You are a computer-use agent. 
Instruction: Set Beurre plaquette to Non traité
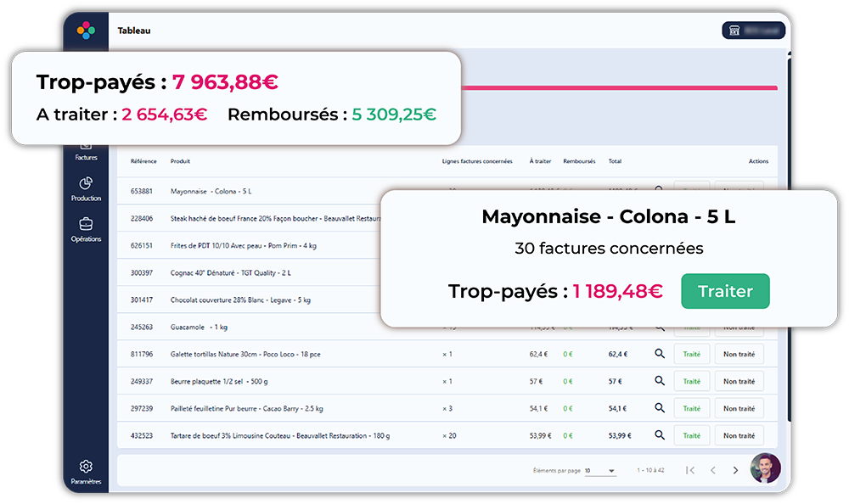point(739,381)
